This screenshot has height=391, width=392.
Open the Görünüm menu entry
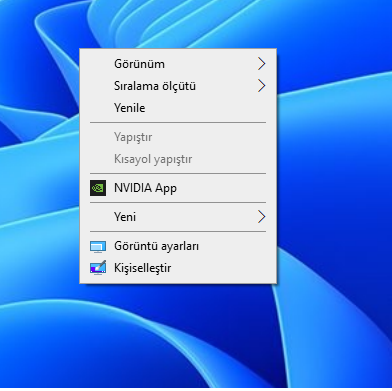(x=178, y=64)
